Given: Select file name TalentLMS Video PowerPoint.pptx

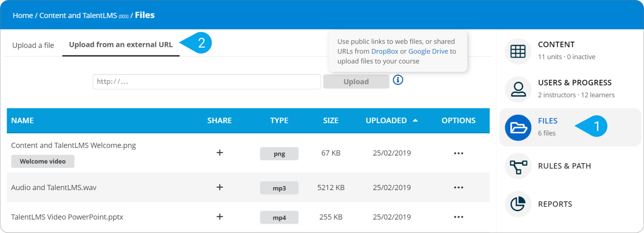Looking at the screenshot, I should [67, 217].
